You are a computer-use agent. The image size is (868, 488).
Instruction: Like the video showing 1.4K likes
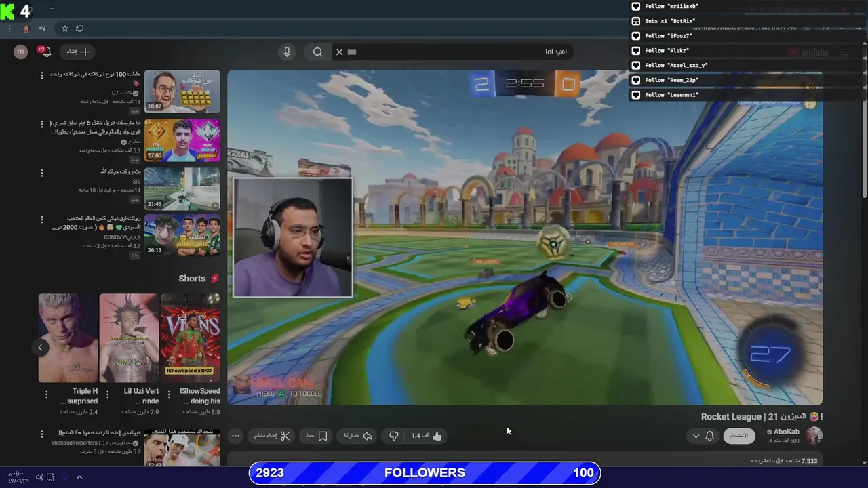(427, 436)
